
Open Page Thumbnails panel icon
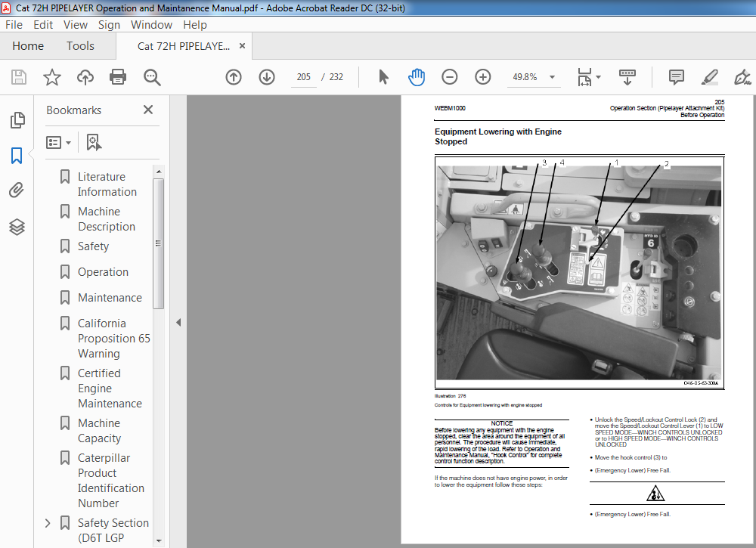(x=17, y=120)
